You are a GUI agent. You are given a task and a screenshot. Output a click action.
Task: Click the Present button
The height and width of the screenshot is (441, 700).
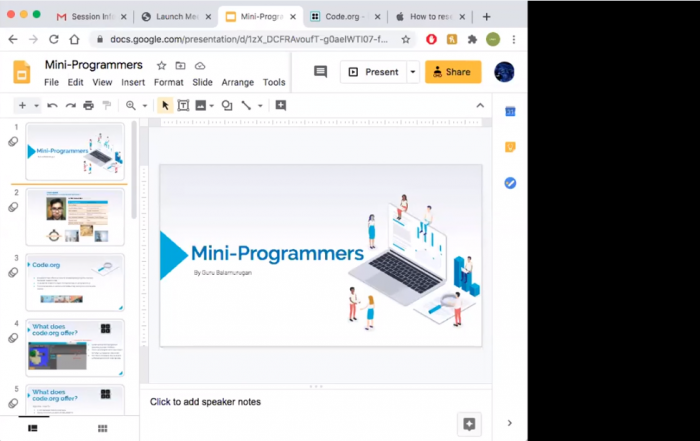(x=373, y=72)
